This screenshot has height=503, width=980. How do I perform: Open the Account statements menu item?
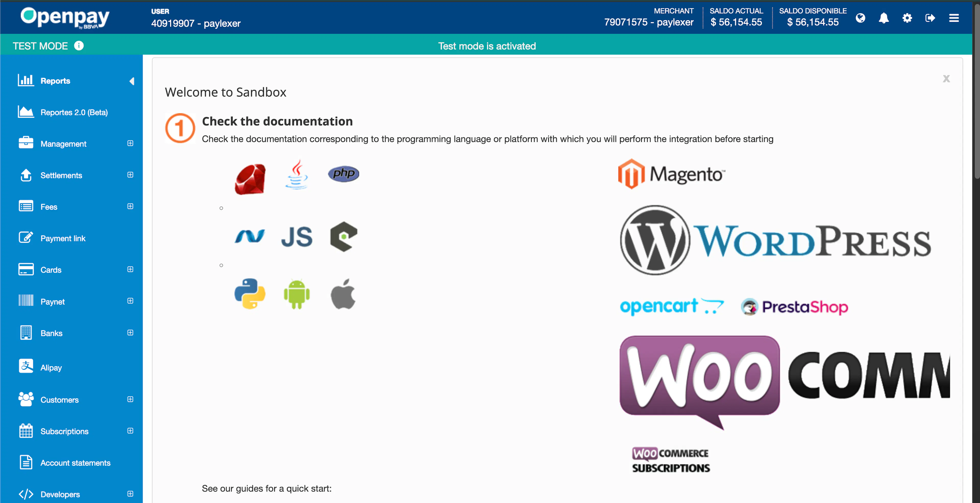(71, 463)
